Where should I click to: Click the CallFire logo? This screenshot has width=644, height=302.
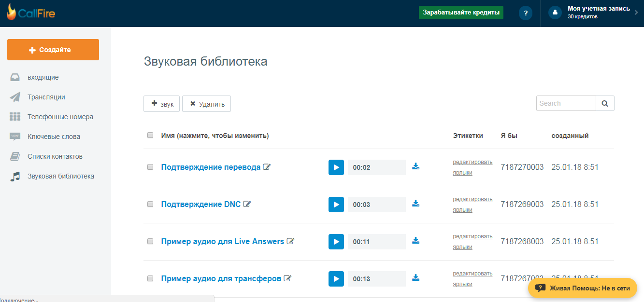[31, 12]
